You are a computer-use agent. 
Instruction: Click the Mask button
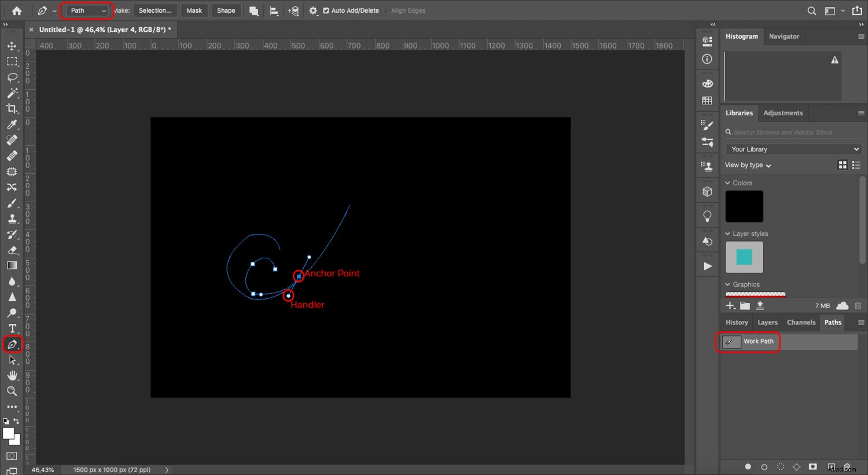[194, 10]
